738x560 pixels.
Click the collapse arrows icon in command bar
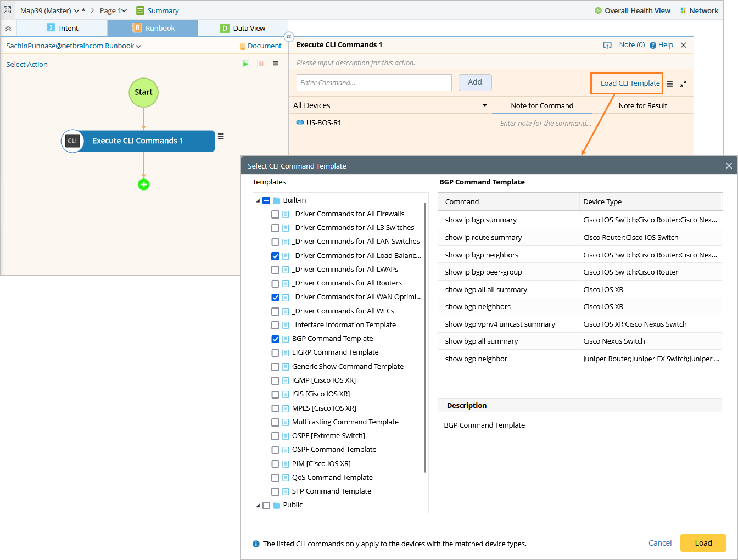683,84
